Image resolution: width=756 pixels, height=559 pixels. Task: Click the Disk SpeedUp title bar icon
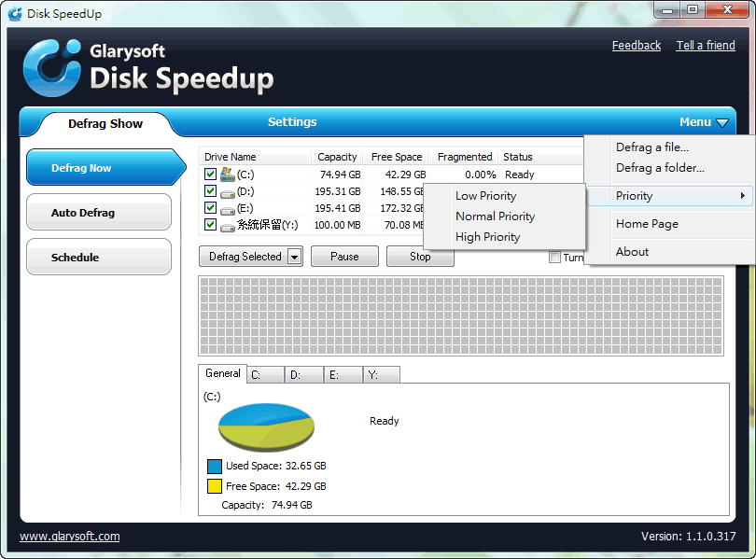pos(16,13)
